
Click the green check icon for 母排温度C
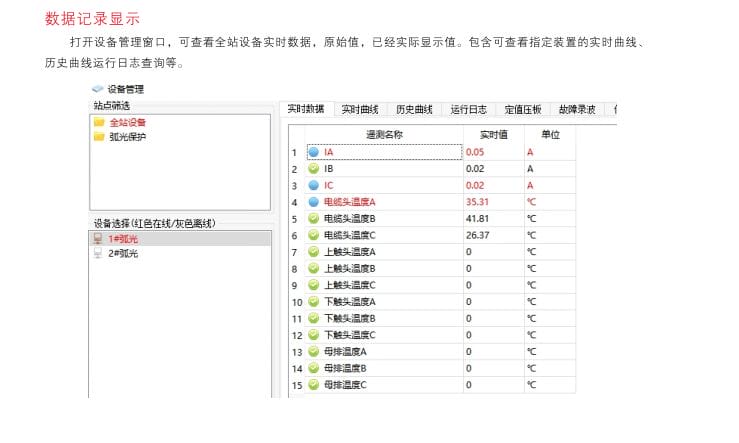coord(313,384)
